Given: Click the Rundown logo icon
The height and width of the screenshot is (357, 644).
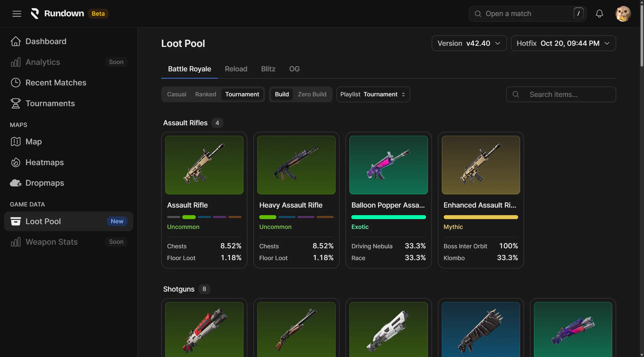Looking at the screenshot, I should click(35, 14).
